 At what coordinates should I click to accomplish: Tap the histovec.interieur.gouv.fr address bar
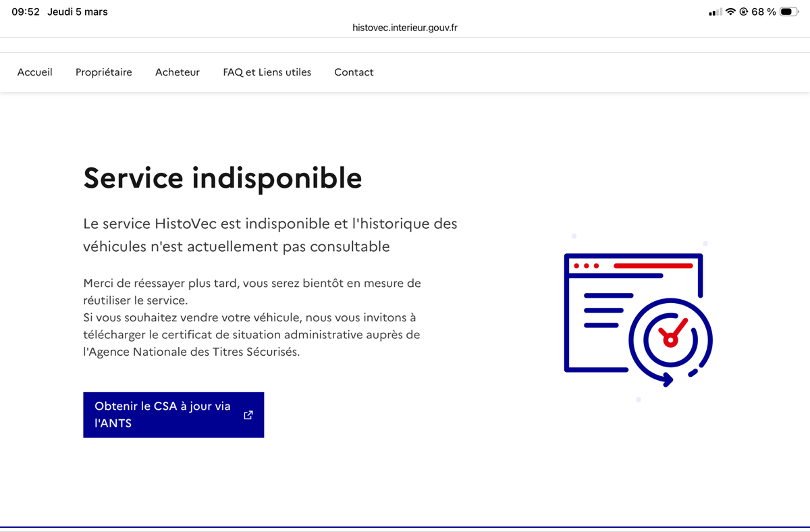pos(405,28)
